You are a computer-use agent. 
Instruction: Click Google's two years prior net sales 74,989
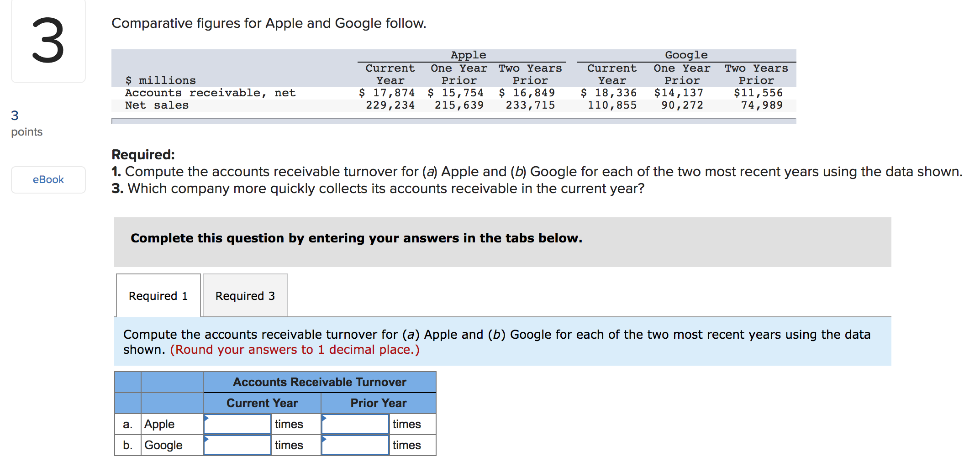(762, 105)
